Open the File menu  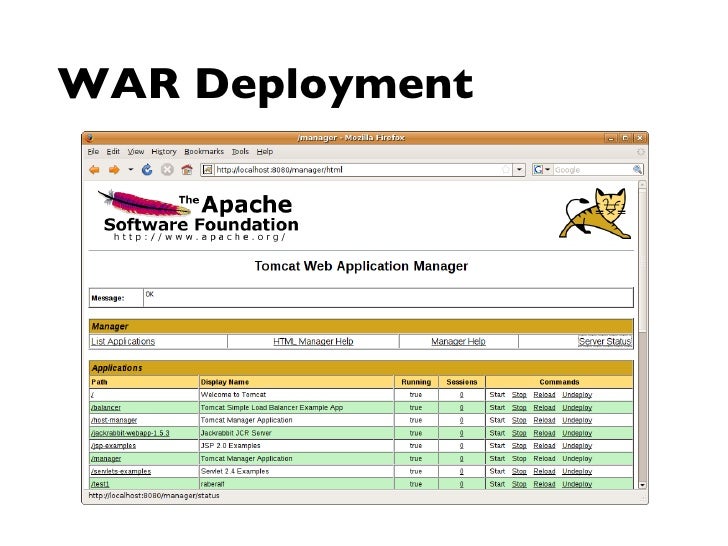coord(93,152)
